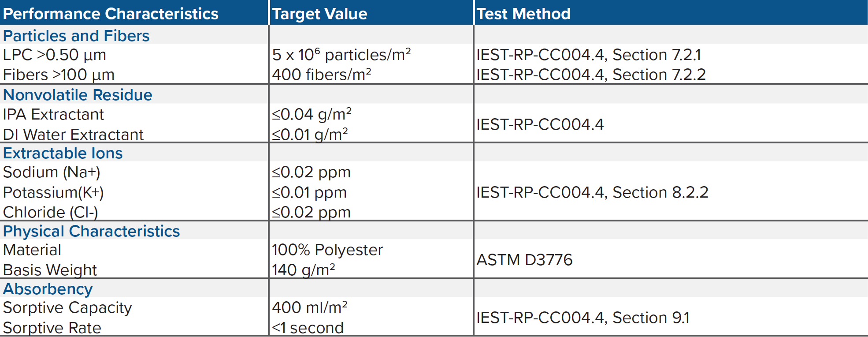This screenshot has width=868, height=337.
Task: Click the Potassium ≤0.01 ppm value
Action: pyautogui.click(x=309, y=192)
